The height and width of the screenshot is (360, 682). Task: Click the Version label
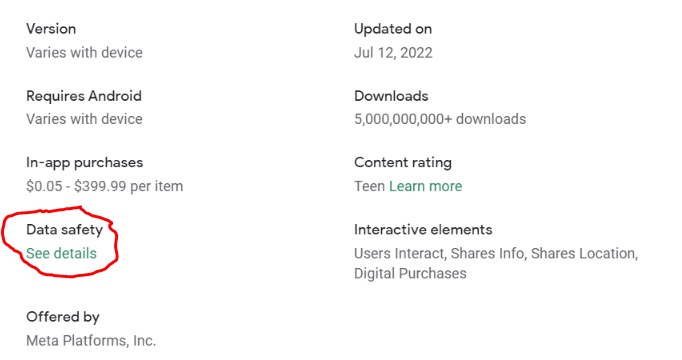click(x=51, y=29)
